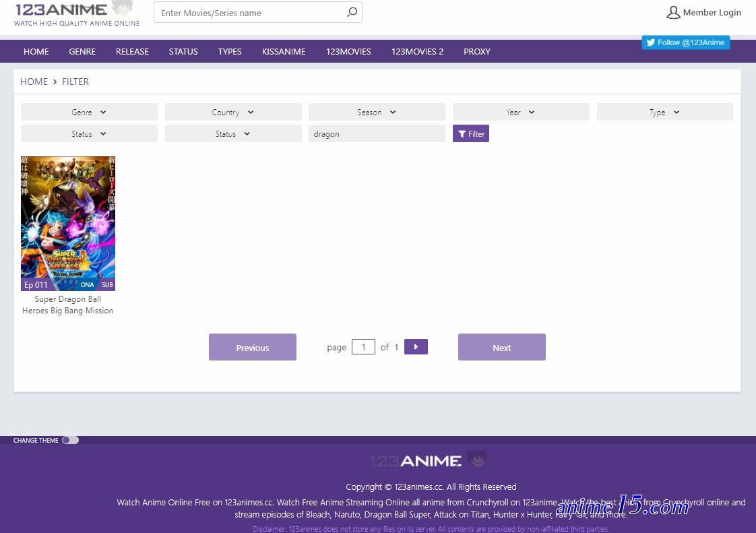Open the first Status filter dropdown
The height and width of the screenshot is (533, 756).
click(89, 133)
